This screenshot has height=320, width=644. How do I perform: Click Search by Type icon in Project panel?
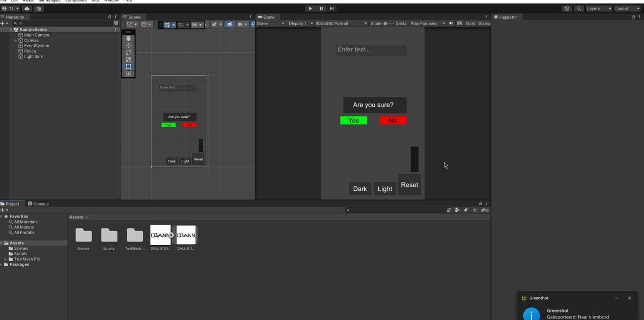[x=457, y=210]
